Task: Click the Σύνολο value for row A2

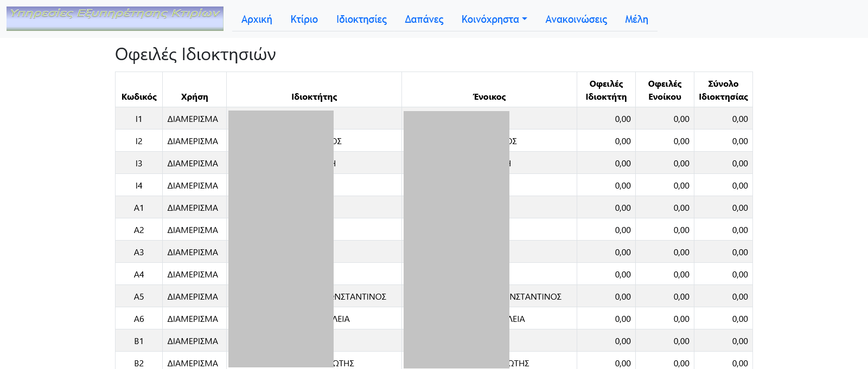Action: 739,230
